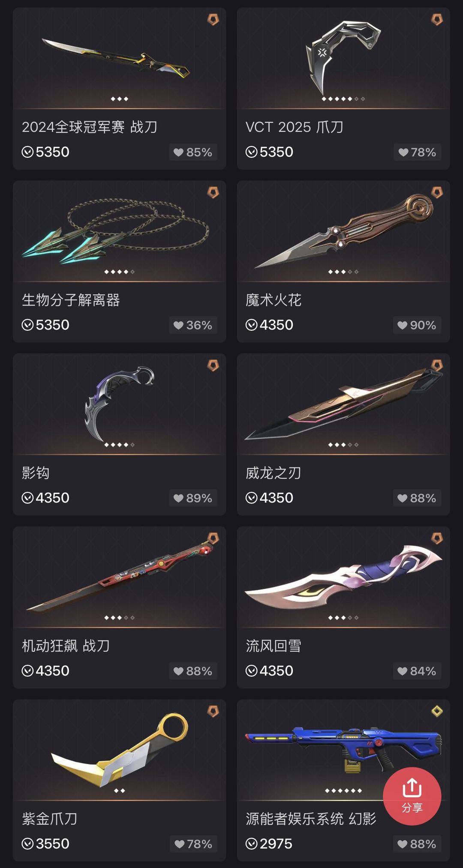Click the currency icon beside 2975 price

pos(251,844)
